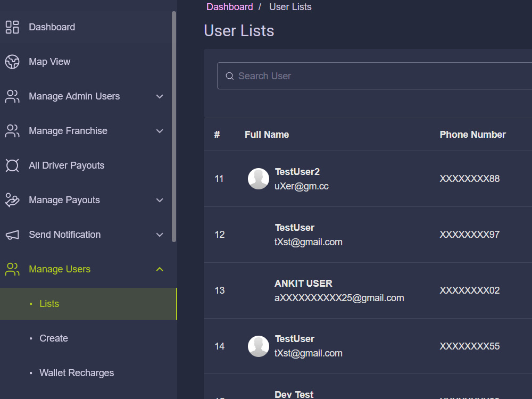Click the Dev Test name
The height and width of the screenshot is (399, 532).
[294, 395]
